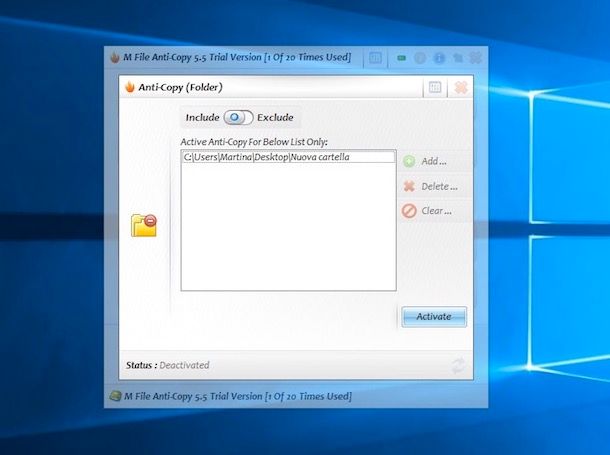Open the grid panel icon in main title bar
610x455 pixels.
click(x=375, y=58)
